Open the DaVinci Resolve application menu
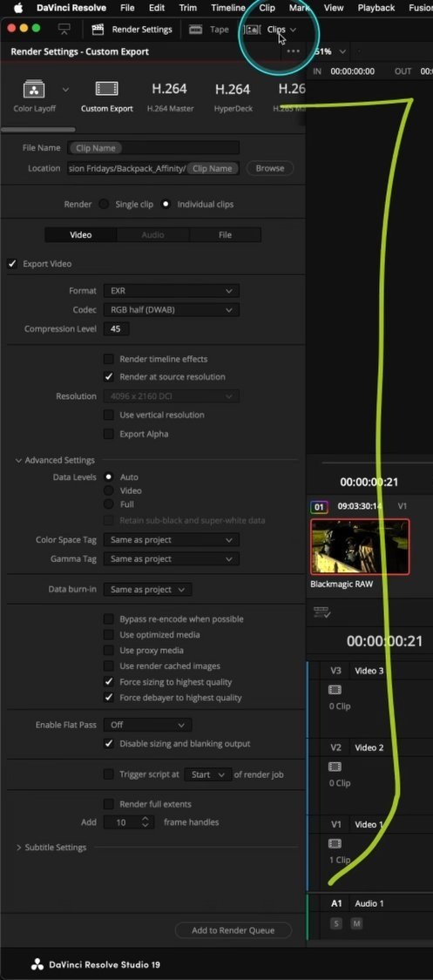This screenshot has height=980, width=433. [70, 8]
